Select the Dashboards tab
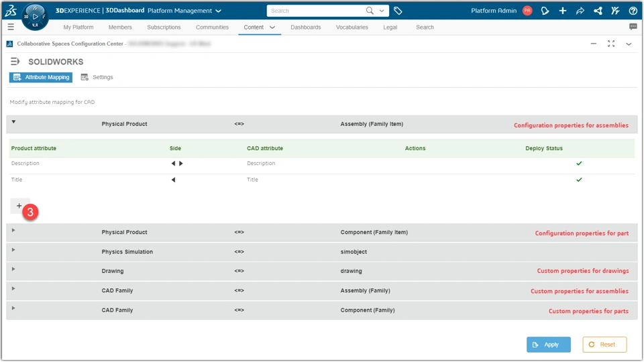 (x=306, y=27)
